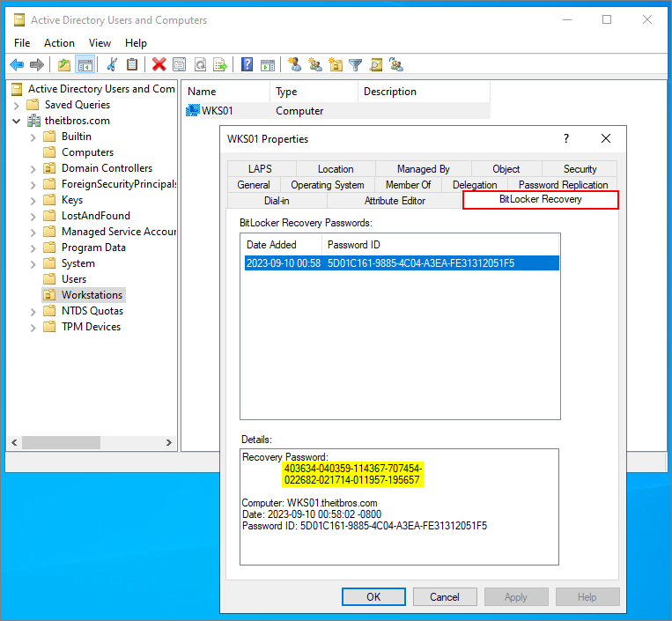Expand the Keys container

[x=33, y=201]
